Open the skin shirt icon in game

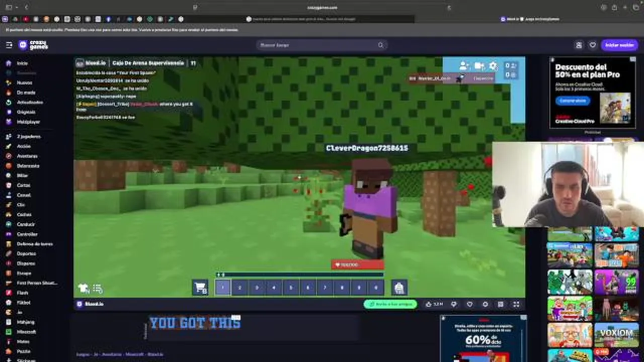(x=84, y=289)
